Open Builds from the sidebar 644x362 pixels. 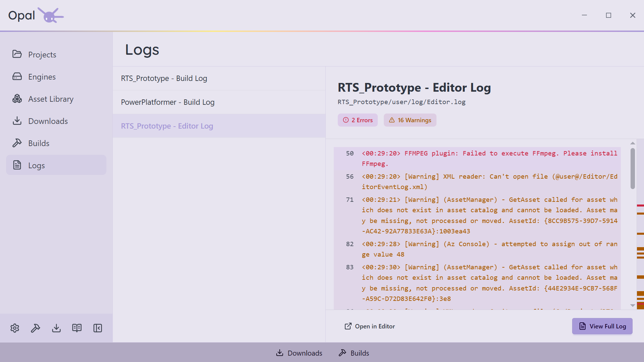click(x=56, y=143)
